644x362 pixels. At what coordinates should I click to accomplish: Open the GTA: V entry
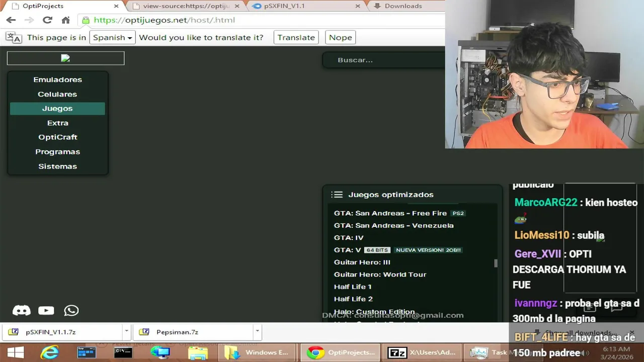348,250
